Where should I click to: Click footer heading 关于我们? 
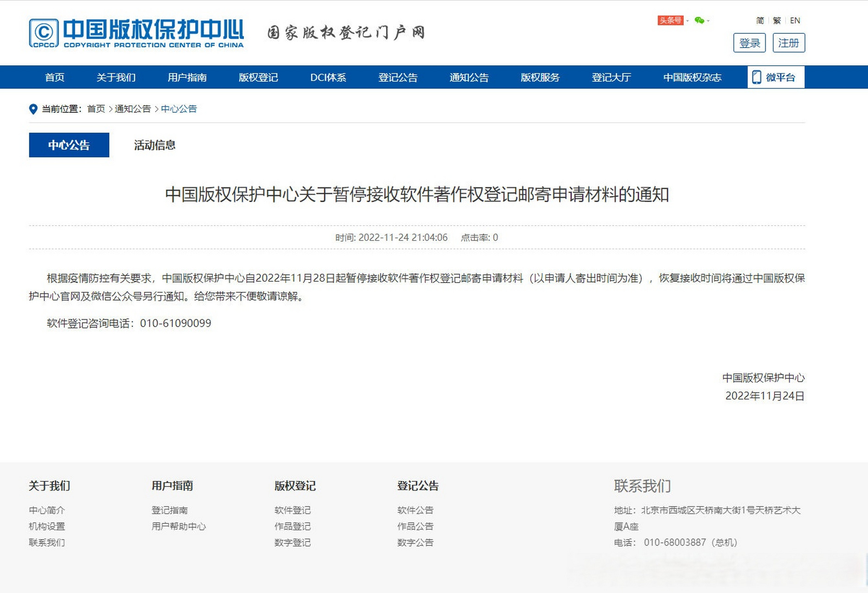click(50, 486)
